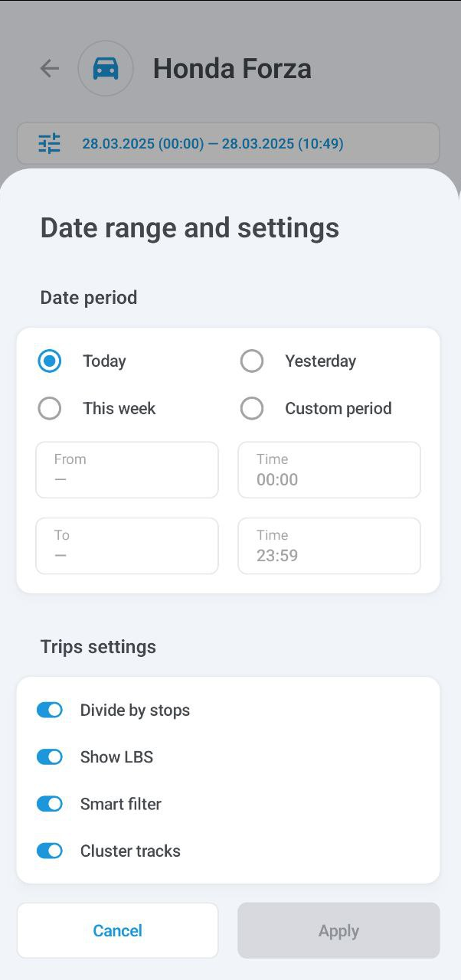The width and height of the screenshot is (461, 980).
Task: Open the filter settings icon on the date bar
Action: (x=49, y=143)
